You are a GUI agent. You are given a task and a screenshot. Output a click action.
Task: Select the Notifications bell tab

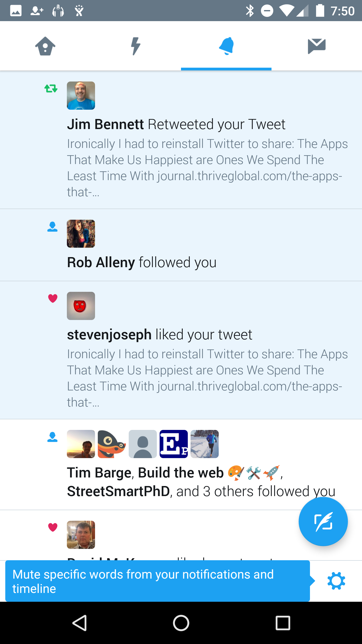pyautogui.click(x=226, y=46)
